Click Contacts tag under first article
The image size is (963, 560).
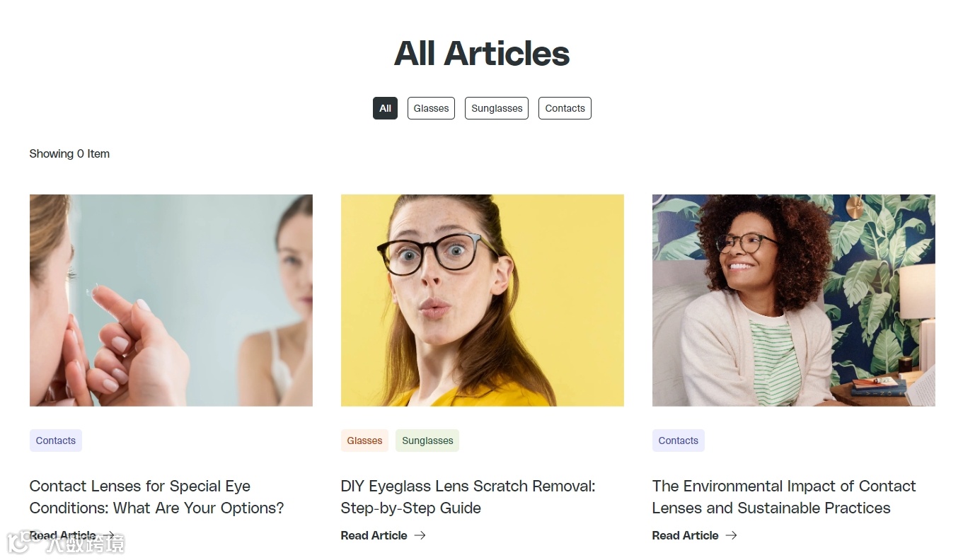56,441
